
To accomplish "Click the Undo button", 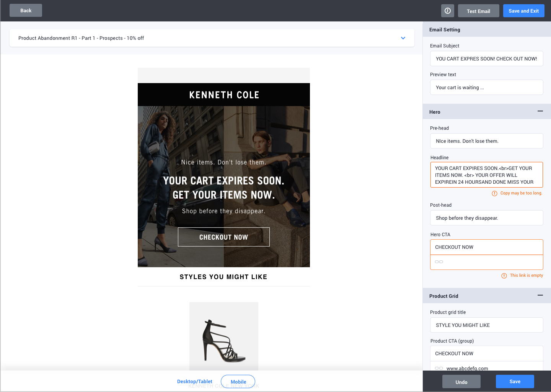I will (x=461, y=382).
